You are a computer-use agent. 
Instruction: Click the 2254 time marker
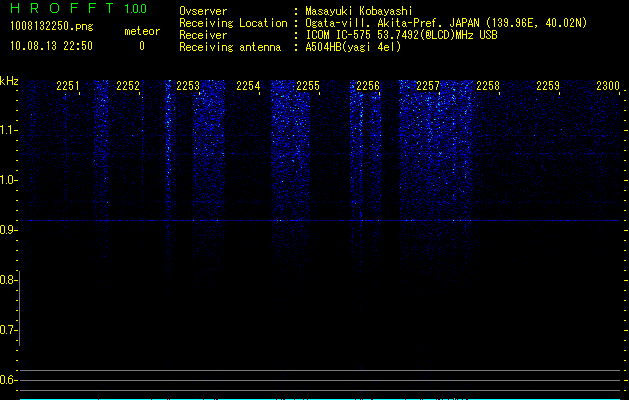point(248,86)
